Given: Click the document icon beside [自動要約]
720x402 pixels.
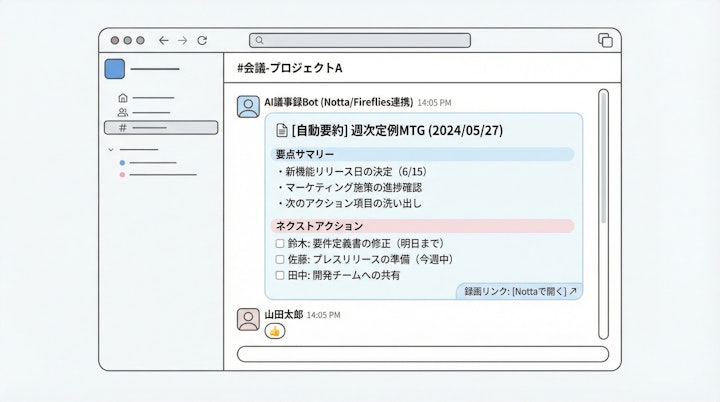Looking at the screenshot, I should point(281,130).
